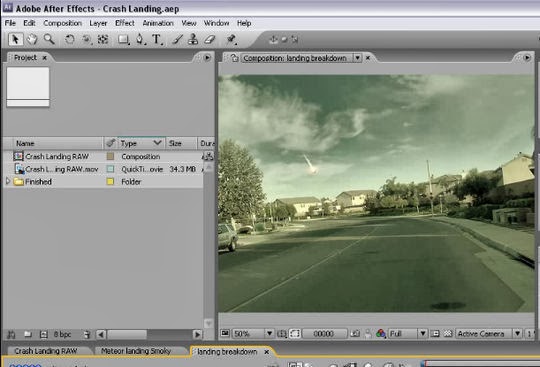Click the 8 bpc color depth button

pyautogui.click(x=62, y=334)
